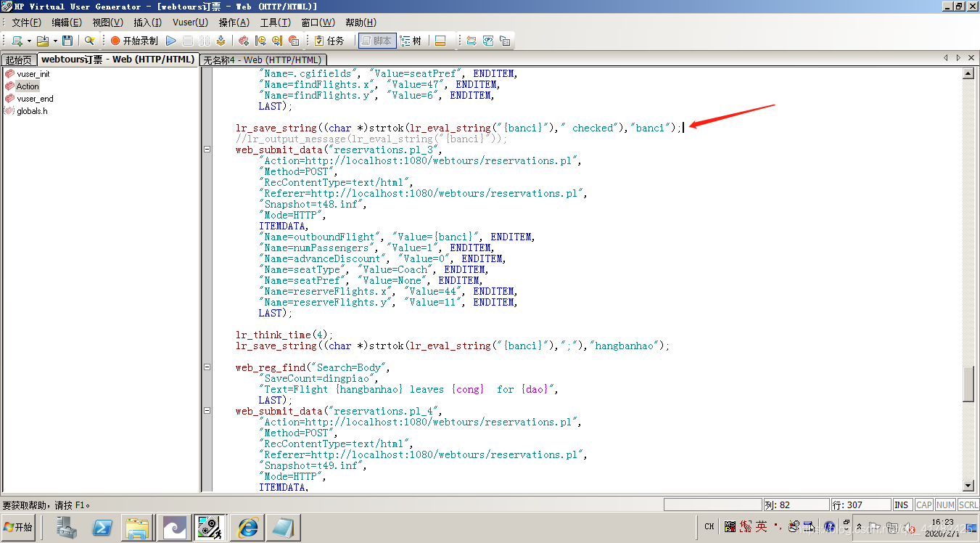Viewport: 980px width, 543px height.
Task: Close the current script tab via X
Action: point(971,57)
